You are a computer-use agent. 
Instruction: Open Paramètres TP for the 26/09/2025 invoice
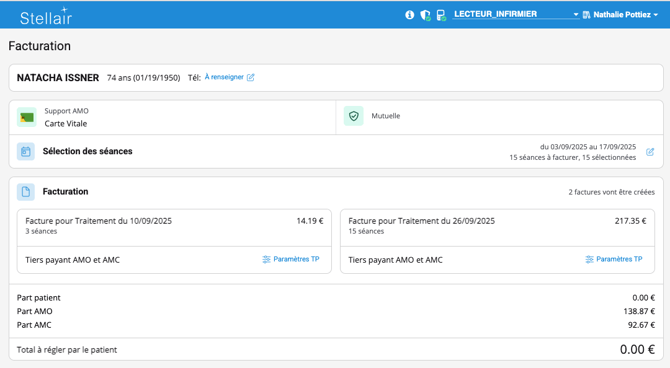(x=614, y=259)
